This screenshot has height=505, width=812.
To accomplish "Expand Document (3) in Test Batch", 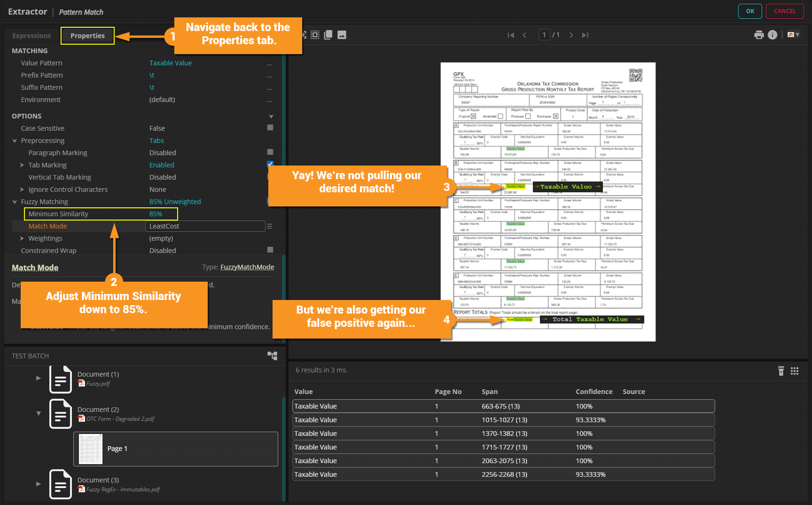I will click(39, 484).
